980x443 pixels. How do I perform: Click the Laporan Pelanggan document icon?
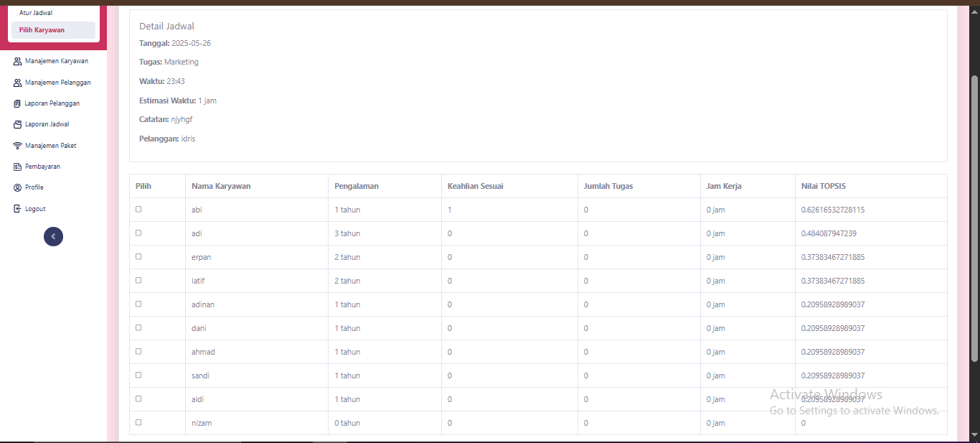pos(17,103)
